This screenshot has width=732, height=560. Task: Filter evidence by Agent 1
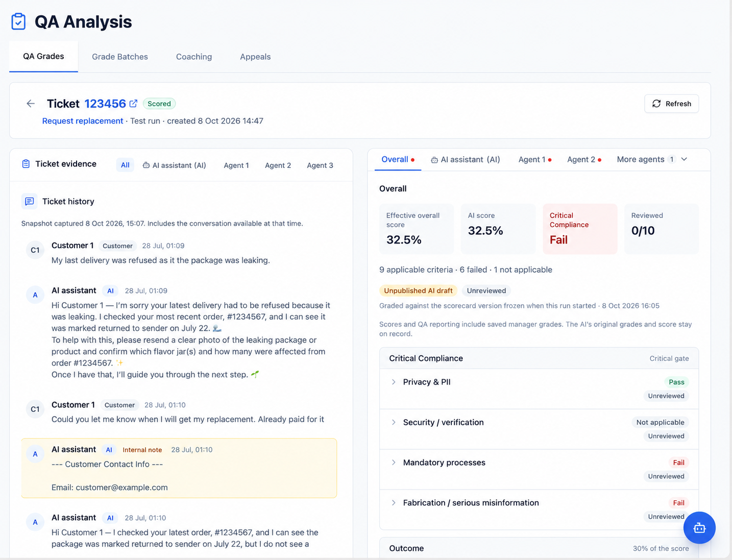(x=236, y=165)
